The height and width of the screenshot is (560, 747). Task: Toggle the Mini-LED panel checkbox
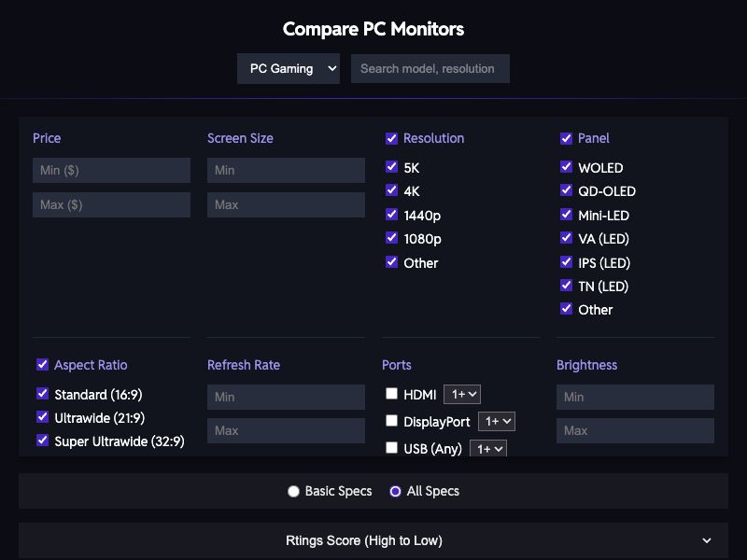(566, 215)
